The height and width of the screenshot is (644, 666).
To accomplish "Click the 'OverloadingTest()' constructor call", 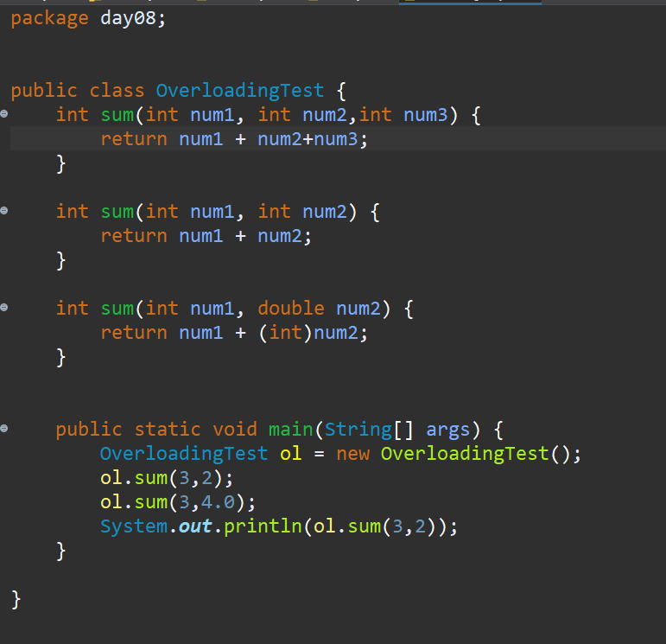I will click(476, 455).
